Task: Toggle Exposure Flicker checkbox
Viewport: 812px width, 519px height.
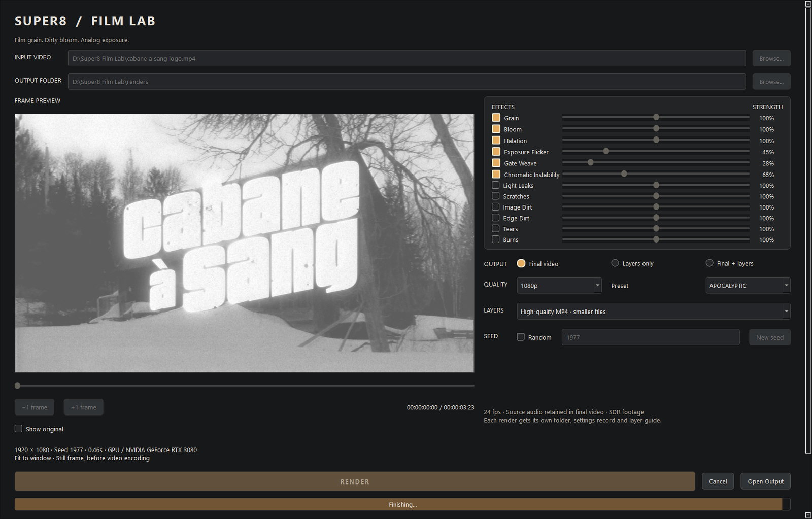Action: coord(496,151)
